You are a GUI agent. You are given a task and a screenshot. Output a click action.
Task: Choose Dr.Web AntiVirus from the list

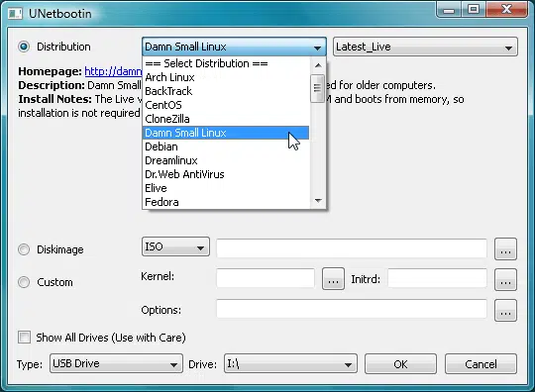coord(226,174)
